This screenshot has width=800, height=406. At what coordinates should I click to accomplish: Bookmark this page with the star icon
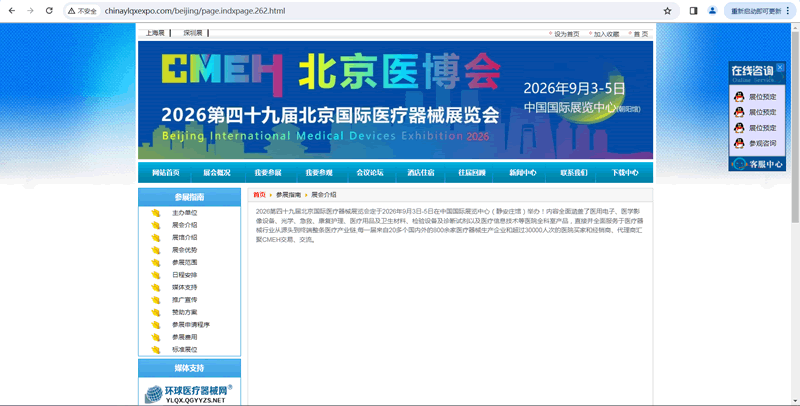(667, 11)
